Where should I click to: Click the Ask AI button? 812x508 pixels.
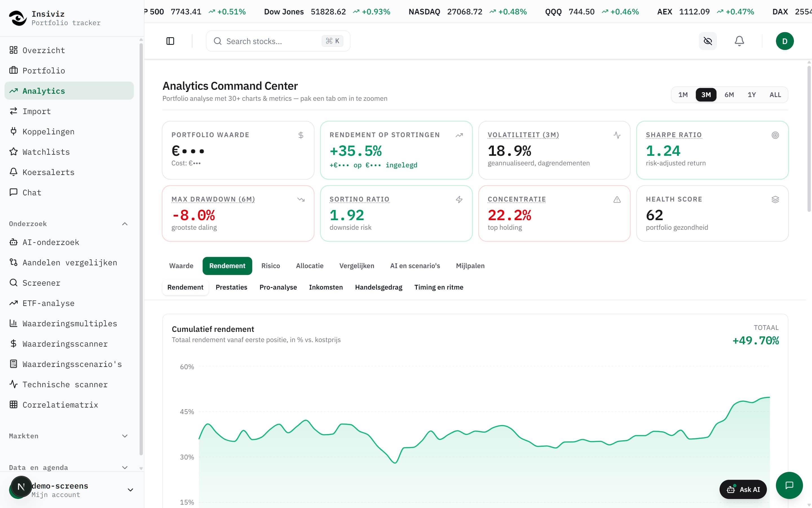click(743, 489)
